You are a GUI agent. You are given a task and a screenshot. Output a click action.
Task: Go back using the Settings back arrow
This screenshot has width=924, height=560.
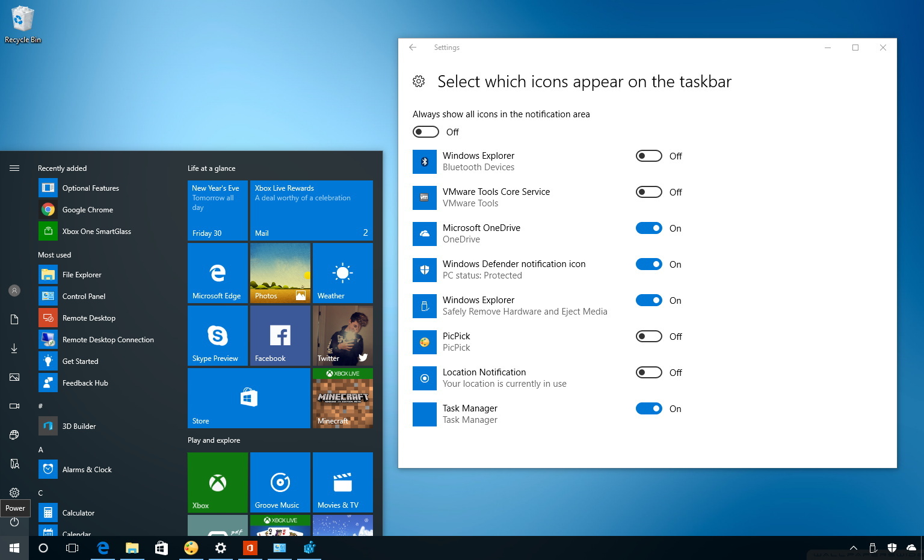point(412,47)
